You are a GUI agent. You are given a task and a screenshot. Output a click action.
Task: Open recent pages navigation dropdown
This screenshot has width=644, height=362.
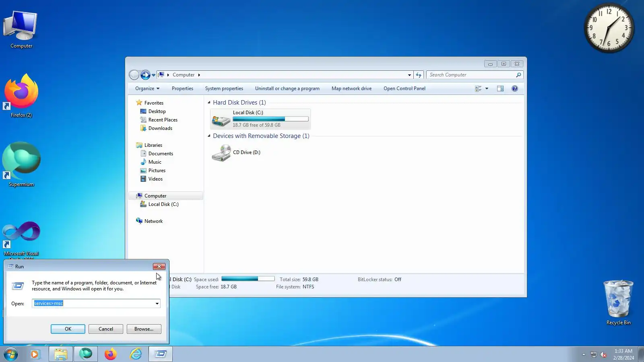[153, 75]
